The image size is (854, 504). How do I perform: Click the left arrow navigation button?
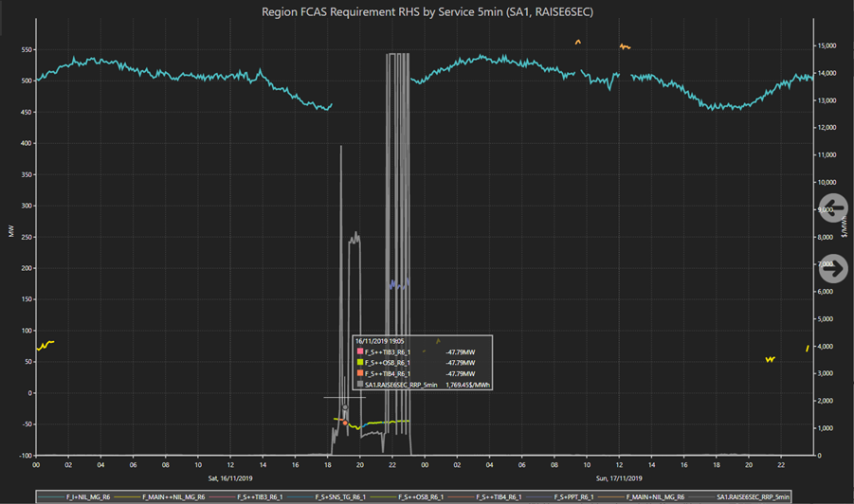pyautogui.click(x=833, y=207)
